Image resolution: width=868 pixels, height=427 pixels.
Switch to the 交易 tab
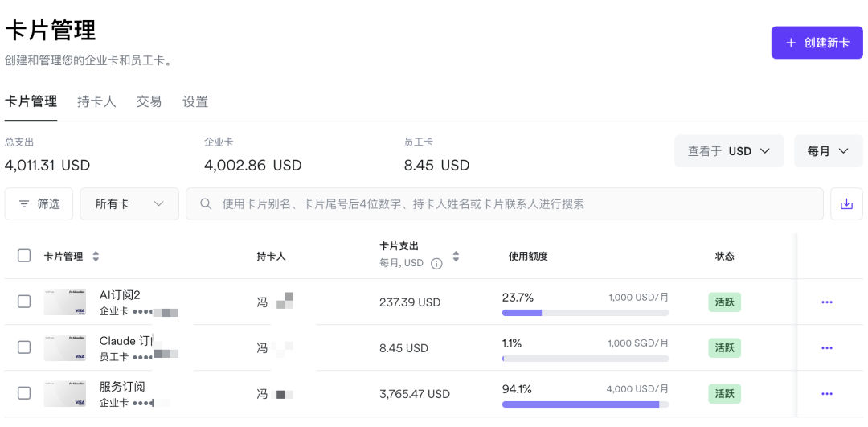149,102
